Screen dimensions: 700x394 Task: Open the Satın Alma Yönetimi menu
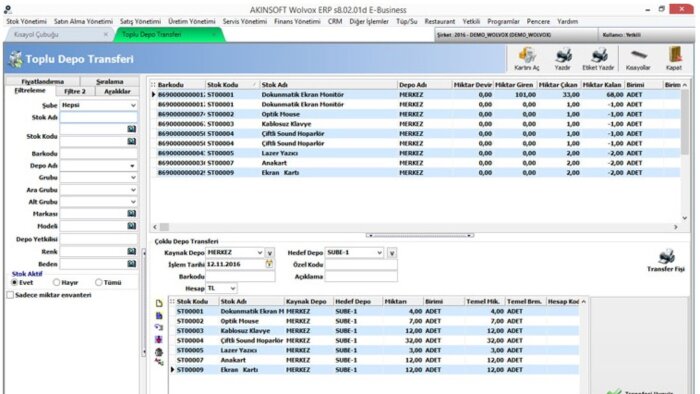83,21
